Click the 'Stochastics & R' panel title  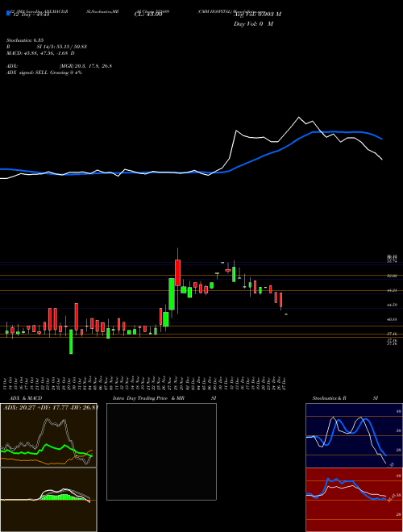(x=329, y=398)
